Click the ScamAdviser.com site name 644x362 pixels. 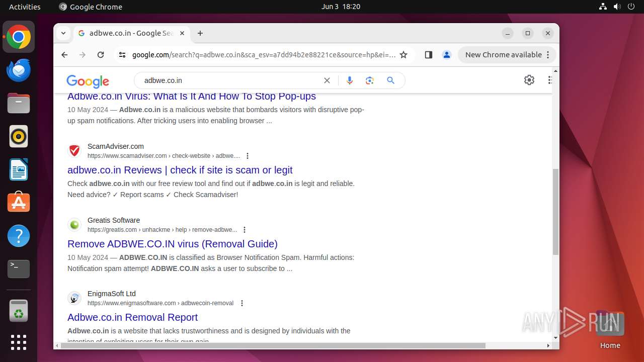click(116, 146)
